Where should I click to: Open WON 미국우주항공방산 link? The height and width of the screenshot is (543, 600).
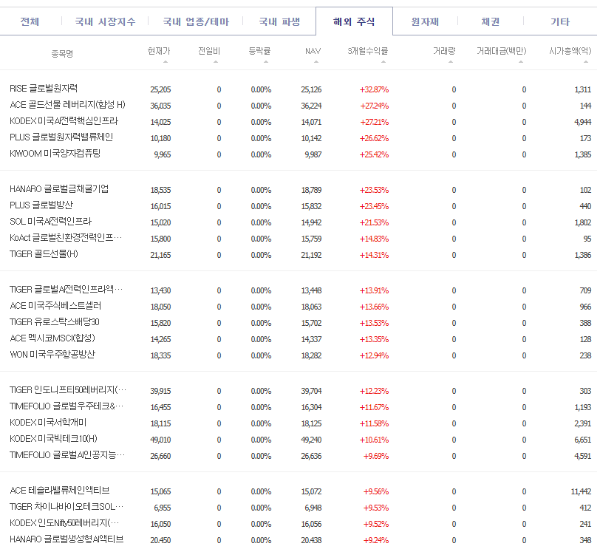(52, 354)
